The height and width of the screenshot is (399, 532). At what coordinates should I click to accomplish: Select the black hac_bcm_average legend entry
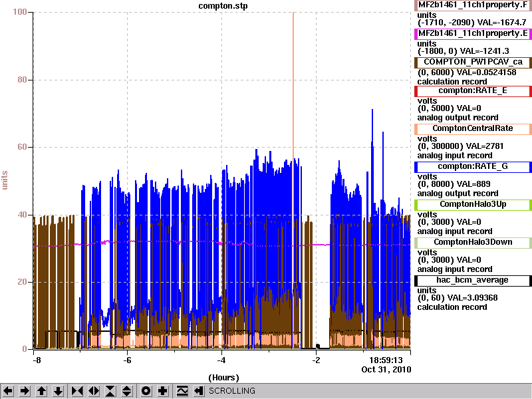(473, 281)
